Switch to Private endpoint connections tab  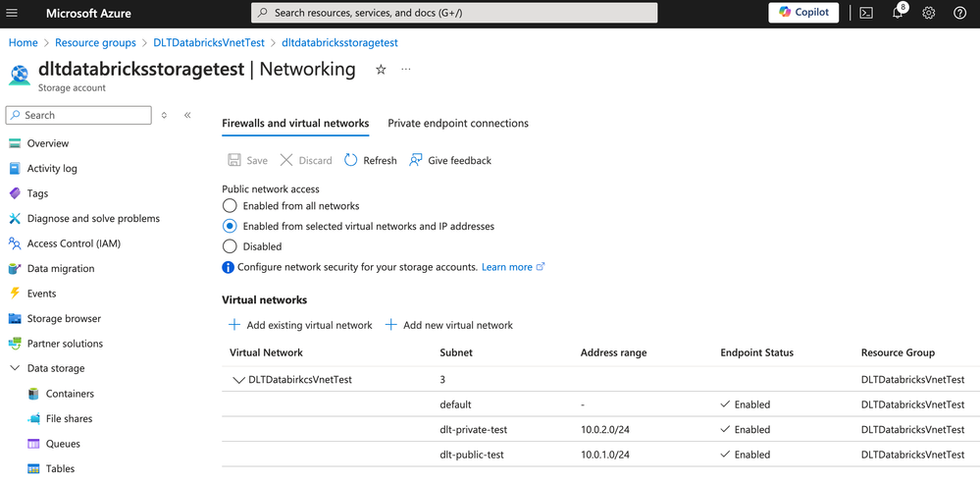pyautogui.click(x=458, y=124)
